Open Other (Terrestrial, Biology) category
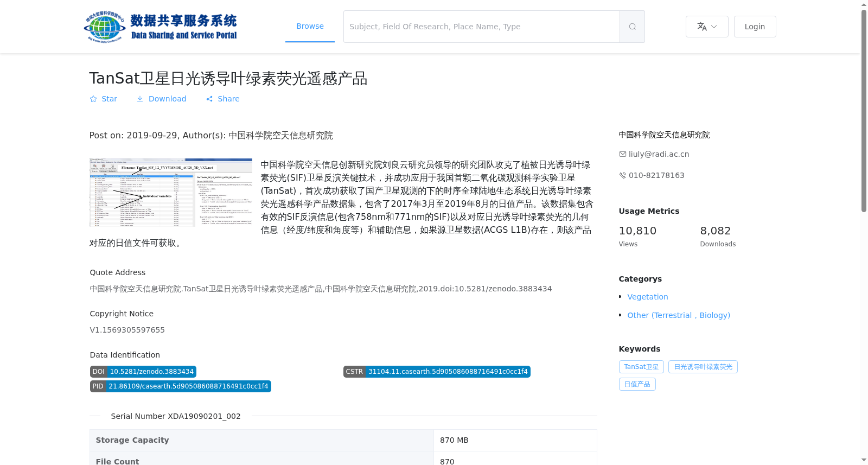This screenshot has width=868, height=465. click(x=679, y=315)
